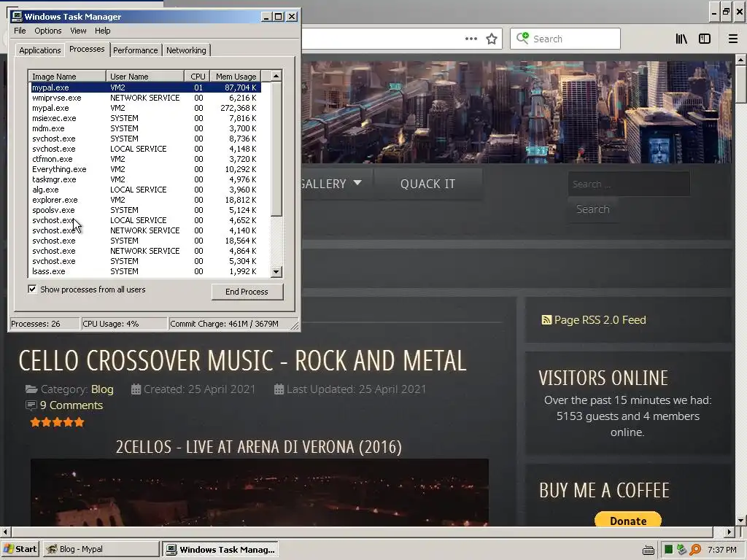This screenshot has width=747, height=560.
Task: Sort processes by Image Name column
Action: coord(67,76)
